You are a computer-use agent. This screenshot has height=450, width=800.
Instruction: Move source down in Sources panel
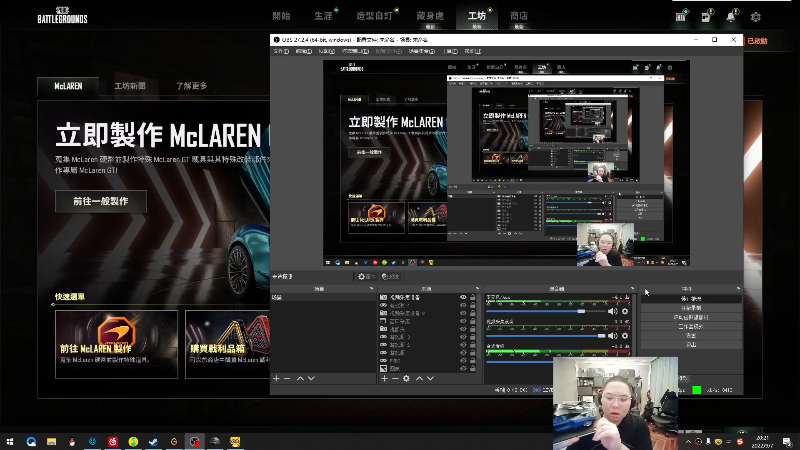tap(431, 379)
